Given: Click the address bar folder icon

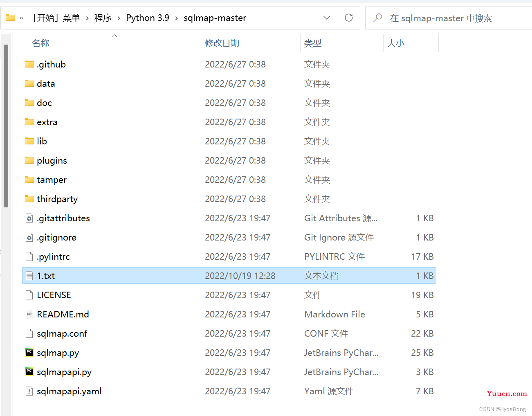Looking at the screenshot, I should click(10, 18).
